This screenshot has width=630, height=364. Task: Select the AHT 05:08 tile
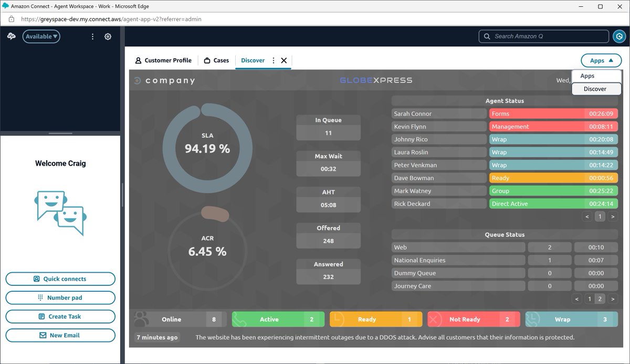click(x=328, y=199)
